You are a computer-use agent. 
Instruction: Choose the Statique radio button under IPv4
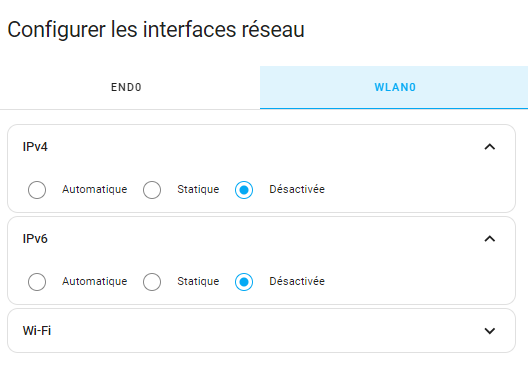(152, 190)
